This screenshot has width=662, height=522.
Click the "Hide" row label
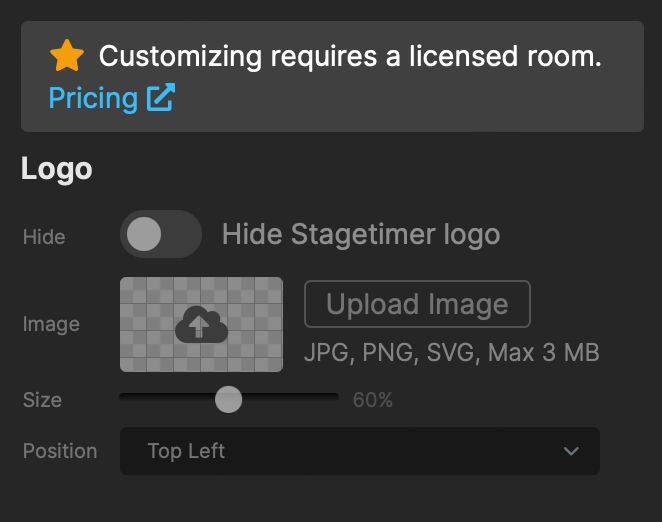(44, 237)
